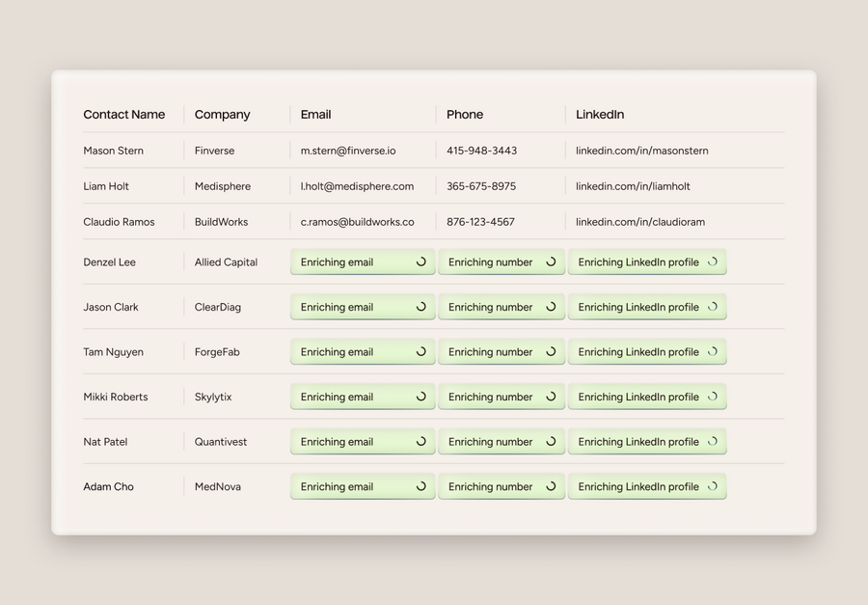
Task: Open linkedin.com/in/masonstern profile link
Action: pyautogui.click(x=640, y=151)
